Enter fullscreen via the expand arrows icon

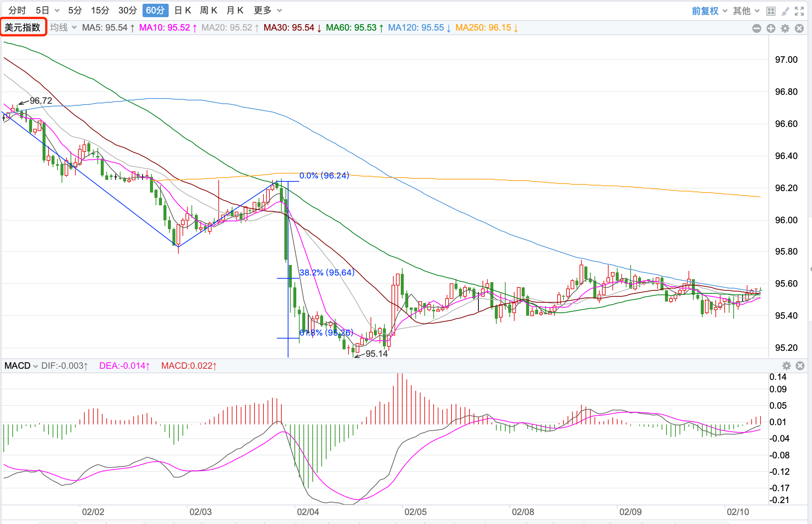(799, 11)
